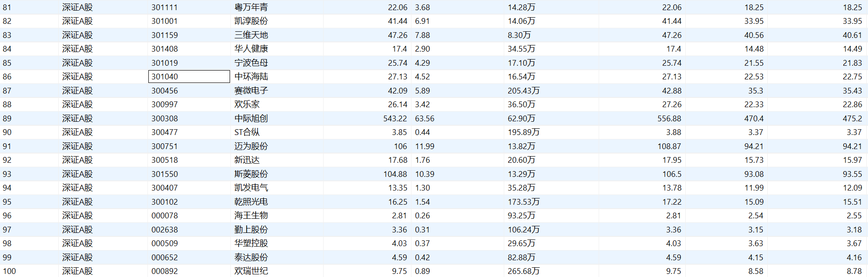
Task: Click change value 63.56
Action: pos(425,119)
